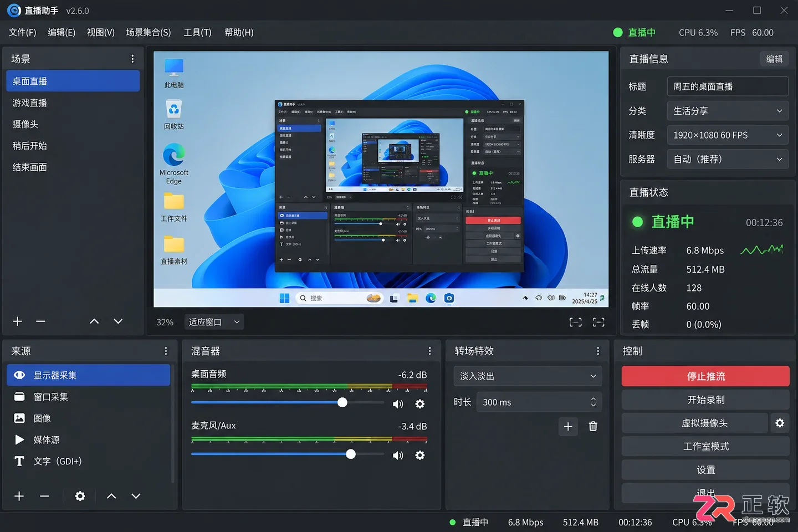Open 桌面音频 audio settings gear

pyautogui.click(x=420, y=404)
